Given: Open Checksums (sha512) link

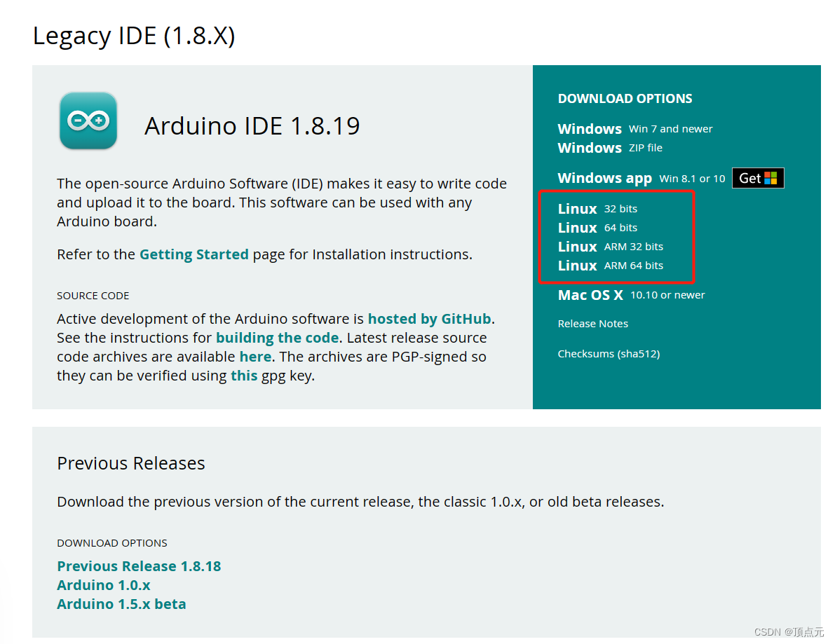Looking at the screenshot, I should click(609, 354).
